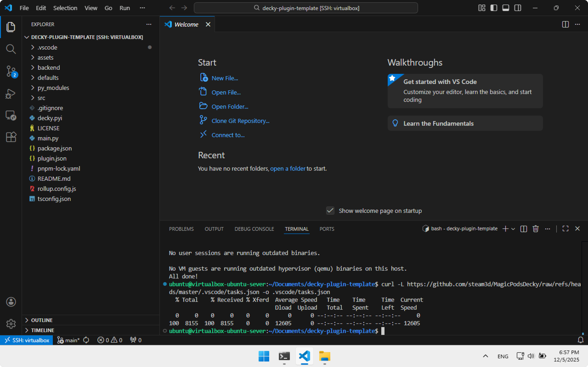Expand the src folder
The image size is (588, 367).
pos(41,98)
